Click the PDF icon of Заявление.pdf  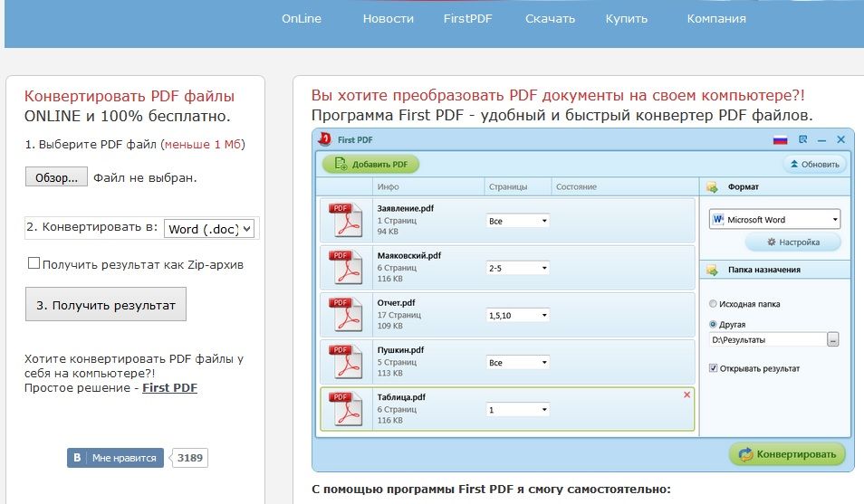click(x=345, y=220)
